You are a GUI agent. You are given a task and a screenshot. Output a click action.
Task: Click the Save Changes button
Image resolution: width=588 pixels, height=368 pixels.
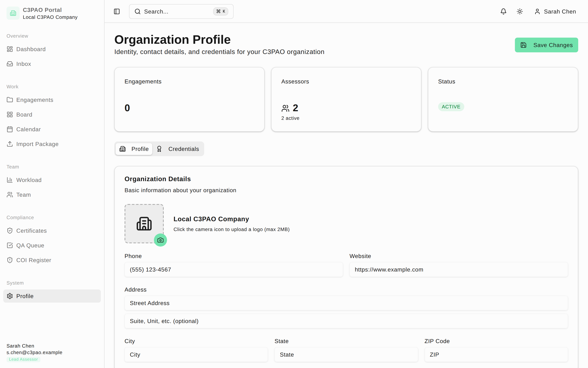pyautogui.click(x=546, y=45)
